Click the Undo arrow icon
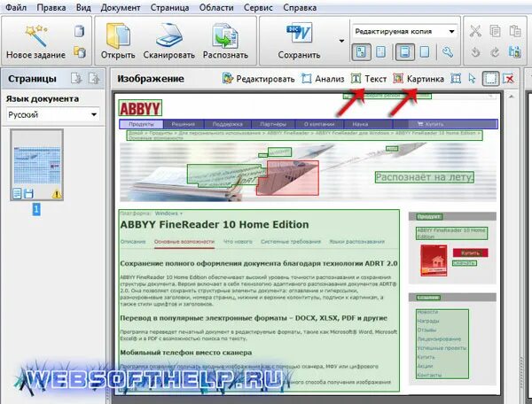 475,52
